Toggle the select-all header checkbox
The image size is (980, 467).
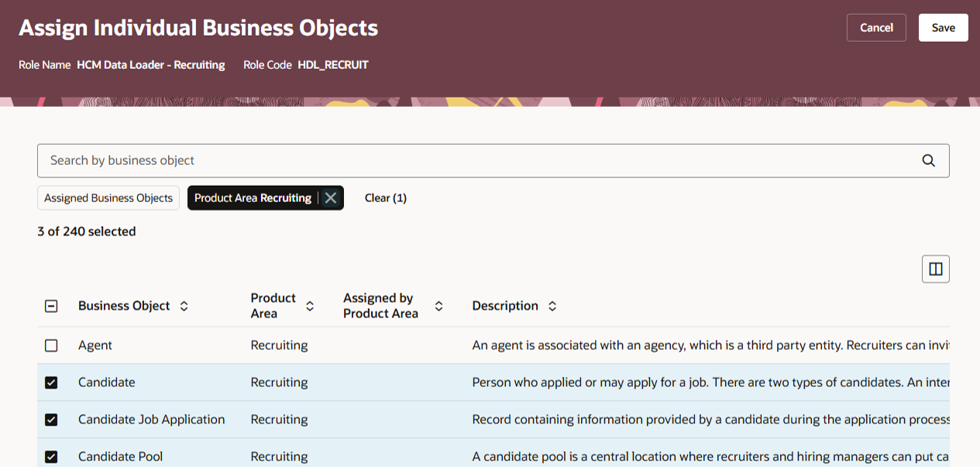click(x=51, y=306)
